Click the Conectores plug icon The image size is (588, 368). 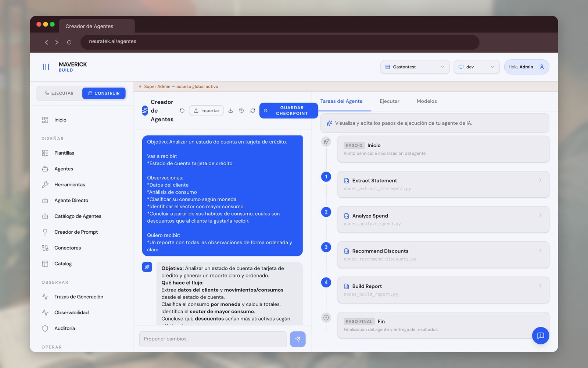[45, 248]
